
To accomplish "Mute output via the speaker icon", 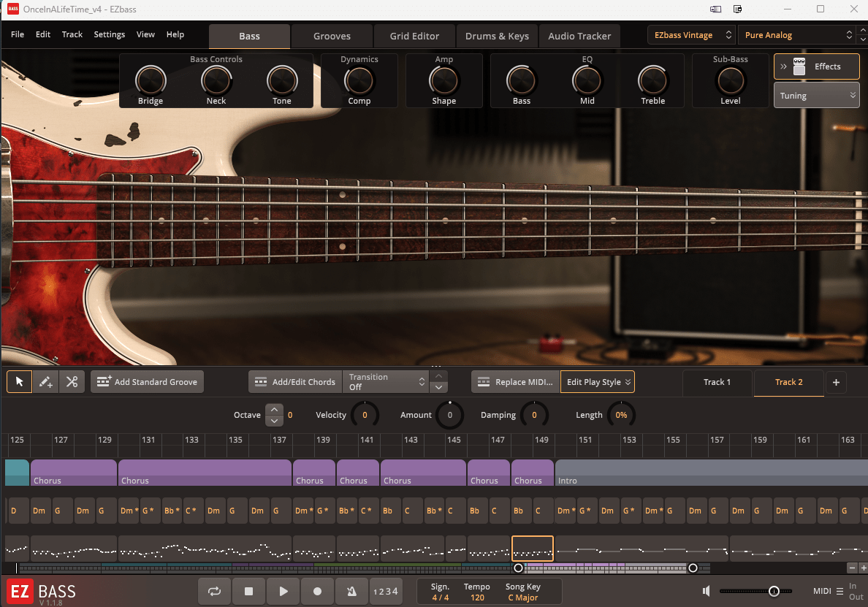I will coord(707,591).
